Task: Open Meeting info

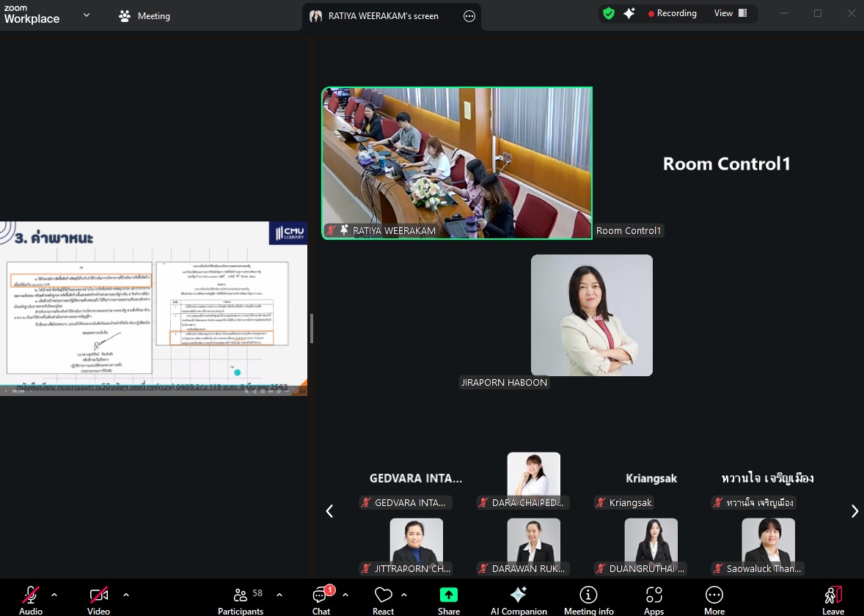Action: pyautogui.click(x=588, y=600)
